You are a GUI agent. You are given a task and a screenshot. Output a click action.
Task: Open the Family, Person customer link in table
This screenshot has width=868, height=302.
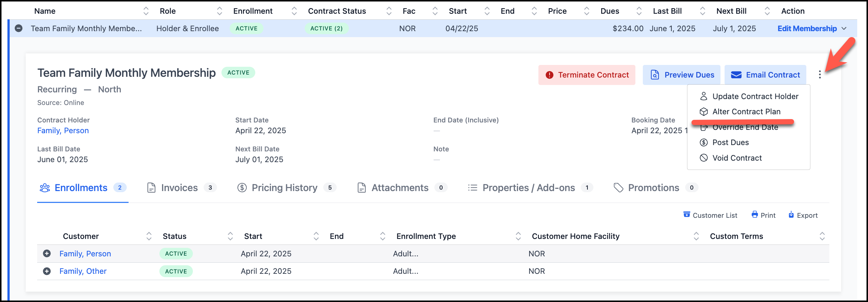tap(85, 254)
